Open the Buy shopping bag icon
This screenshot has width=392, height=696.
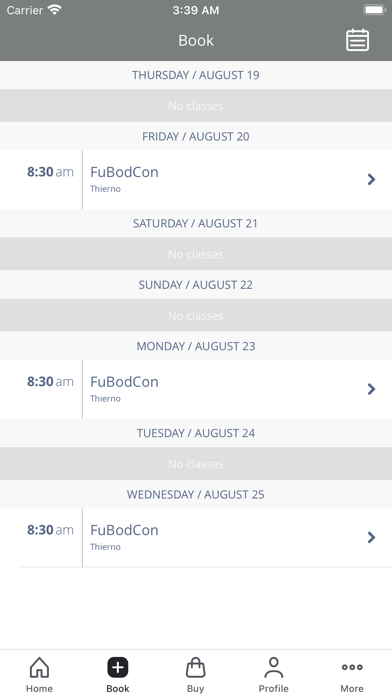point(195,667)
